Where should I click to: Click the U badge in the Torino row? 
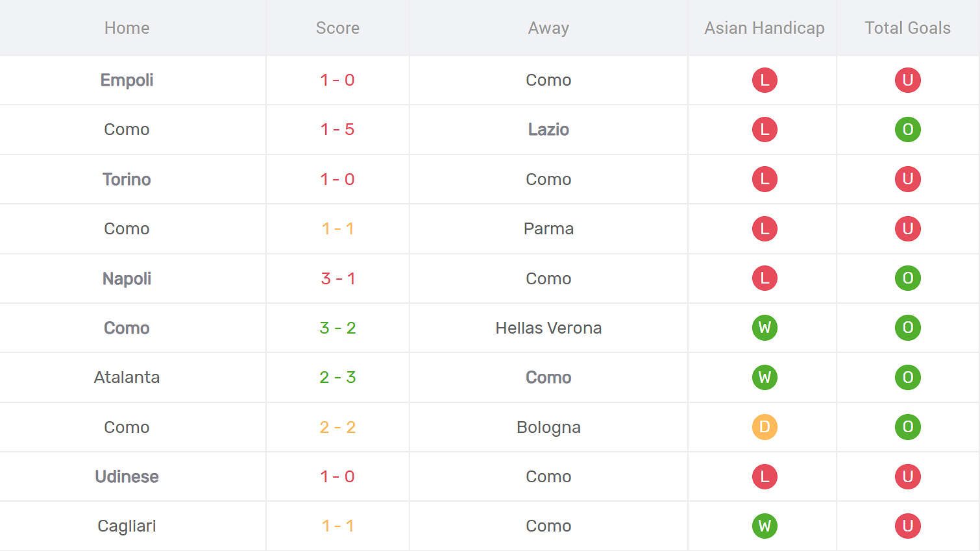[907, 179]
